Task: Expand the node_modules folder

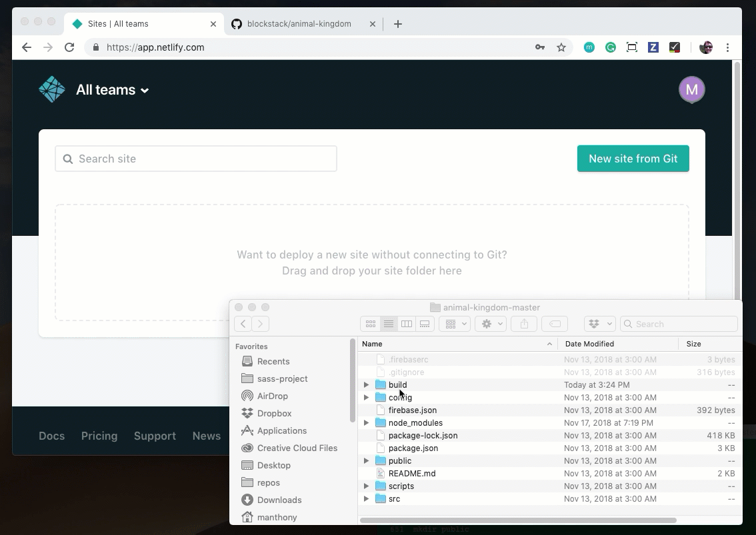Action: tap(366, 423)
